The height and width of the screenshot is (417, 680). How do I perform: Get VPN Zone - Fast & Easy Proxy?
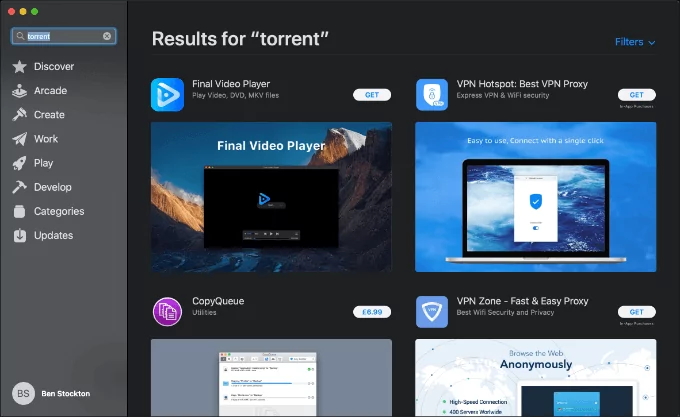point(637,312)
